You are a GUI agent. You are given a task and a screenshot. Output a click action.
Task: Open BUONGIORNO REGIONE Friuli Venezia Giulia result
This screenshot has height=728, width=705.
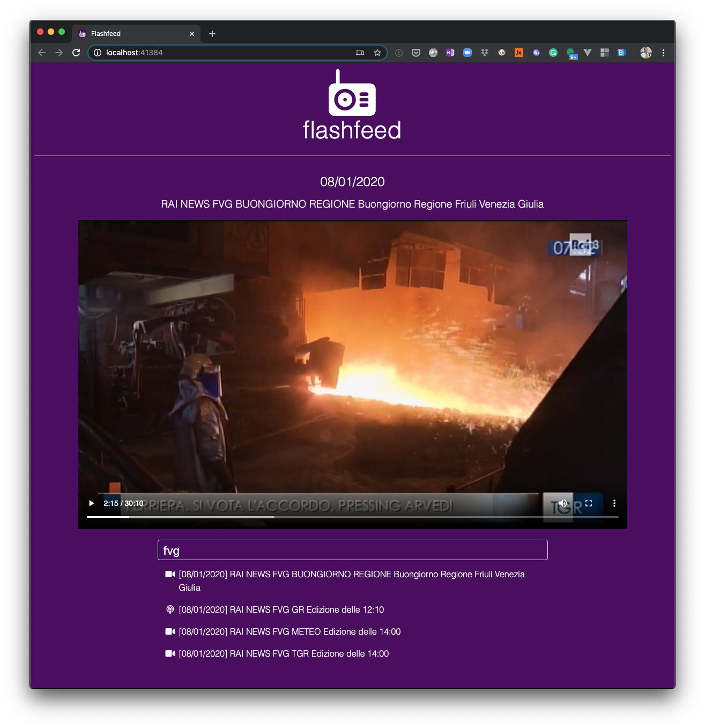pyautogui.click(x=352, y=581)
